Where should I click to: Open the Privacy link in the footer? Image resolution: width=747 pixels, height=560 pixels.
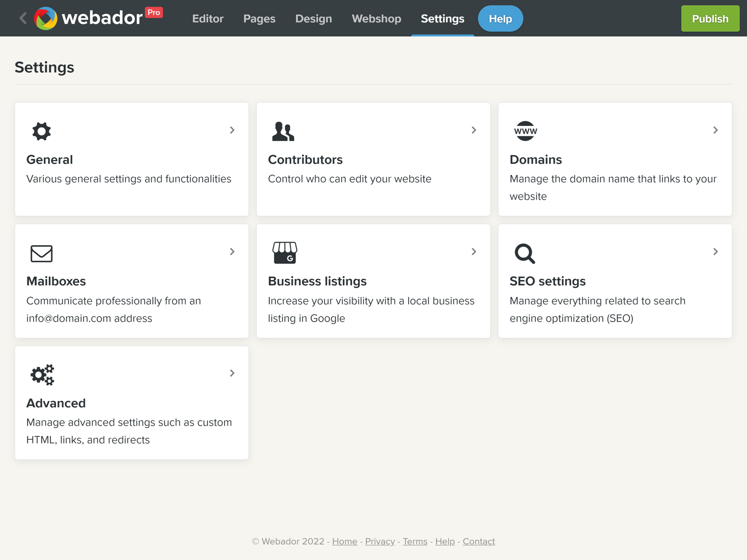point(380,541)
